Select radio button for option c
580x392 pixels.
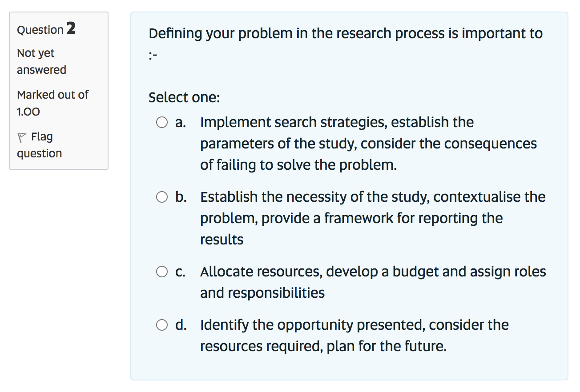pos(161,272)
